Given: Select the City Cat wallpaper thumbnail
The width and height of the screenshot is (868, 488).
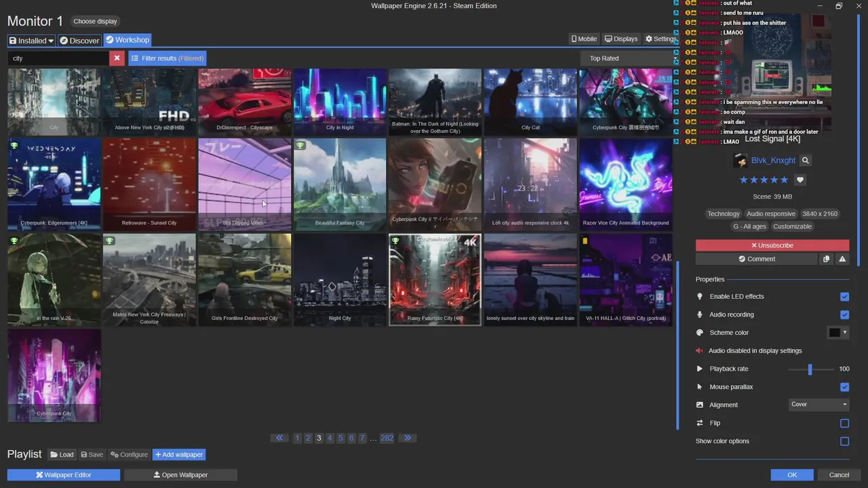Looking at the screenshot, I should coord(530,102).
